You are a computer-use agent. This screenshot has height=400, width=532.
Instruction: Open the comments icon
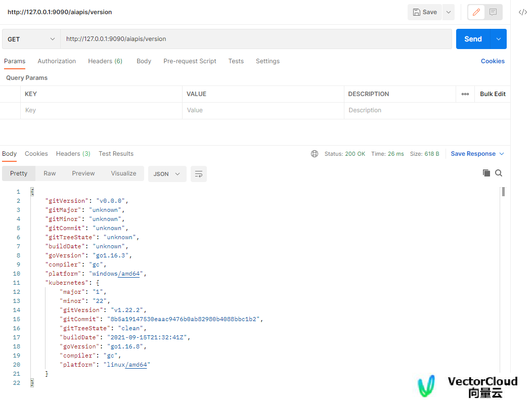click(x=493, y=12)
